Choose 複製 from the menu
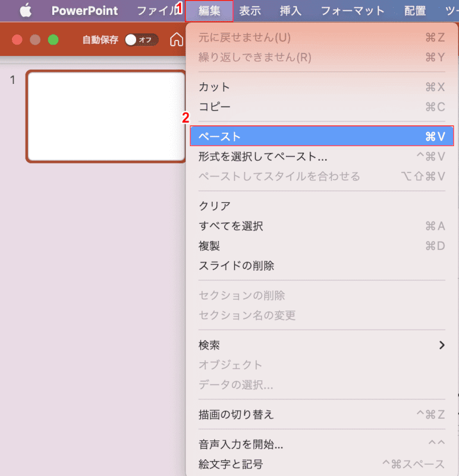 point(322,246)
